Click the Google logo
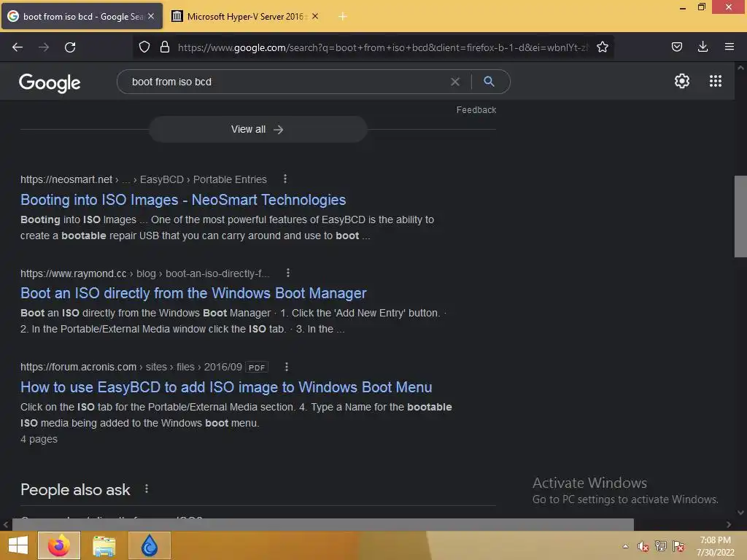The width and height of the screenshot is (747, 560). [50, 83]
